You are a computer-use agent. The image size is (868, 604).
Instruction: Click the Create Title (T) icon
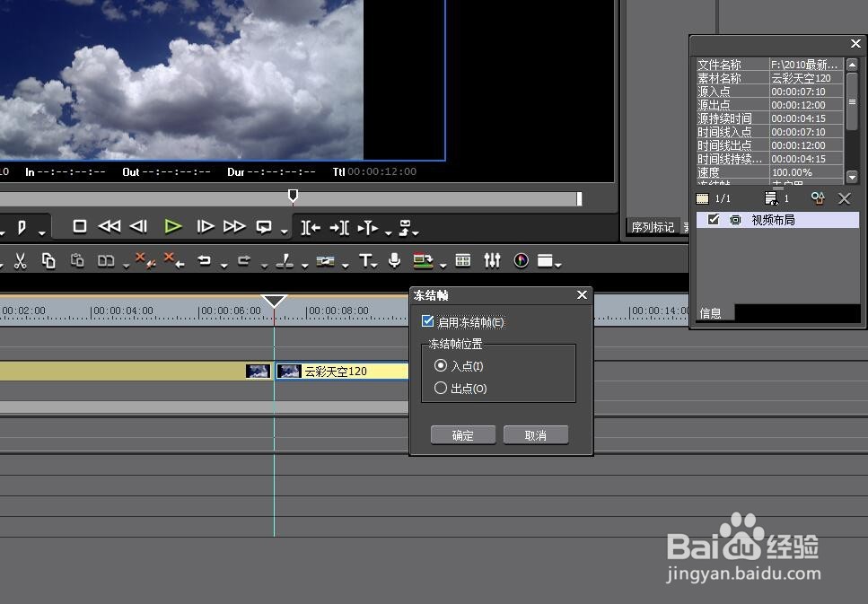tap(365, 260)
